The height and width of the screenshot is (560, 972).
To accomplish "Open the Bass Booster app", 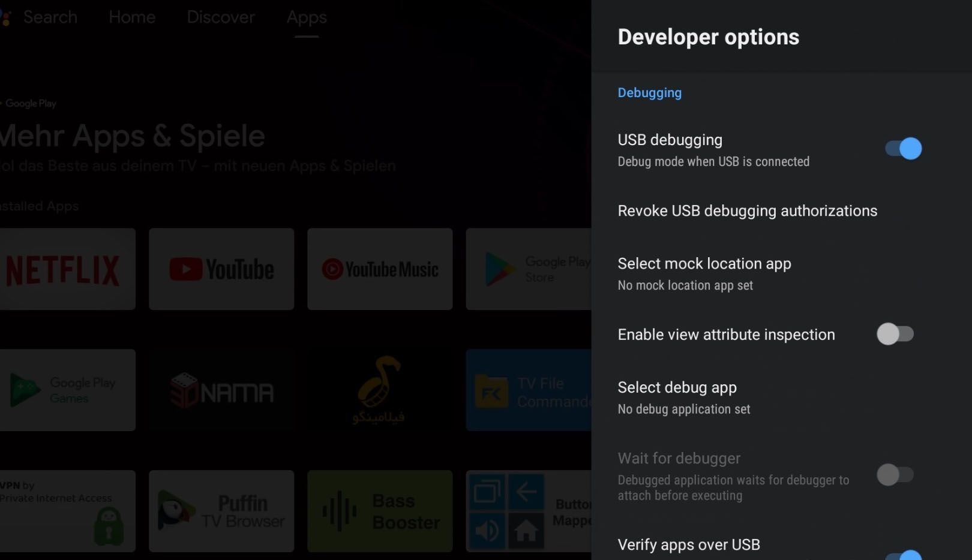I will (379, 511).
